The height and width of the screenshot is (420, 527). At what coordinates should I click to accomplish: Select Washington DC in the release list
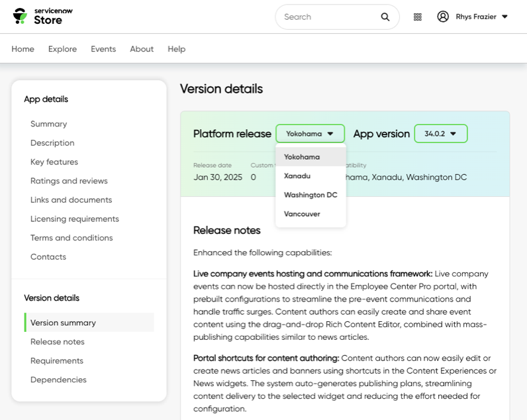click(311, 195)
